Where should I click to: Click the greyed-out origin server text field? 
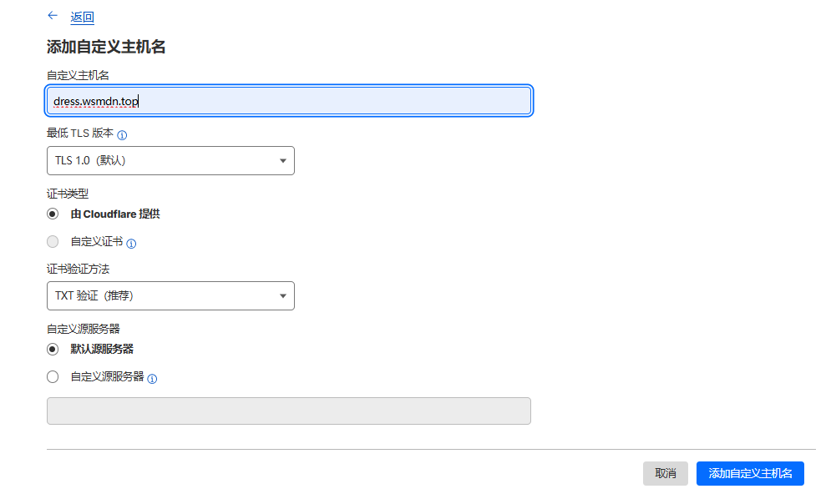[x=288, y=411]
